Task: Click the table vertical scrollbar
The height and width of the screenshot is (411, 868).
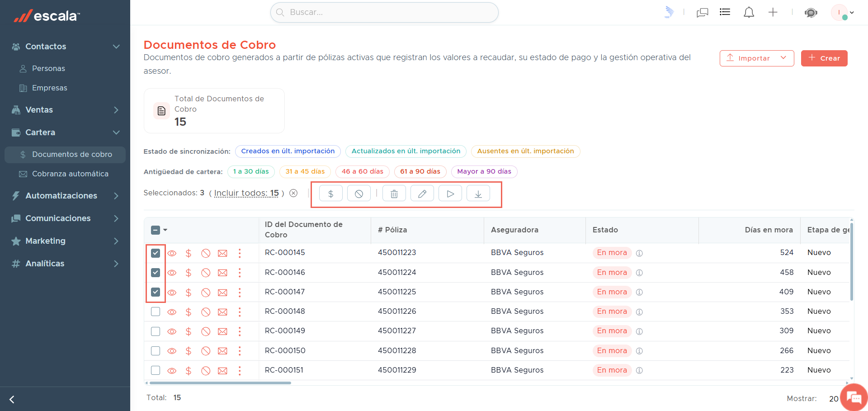Action: click(852, 261)
